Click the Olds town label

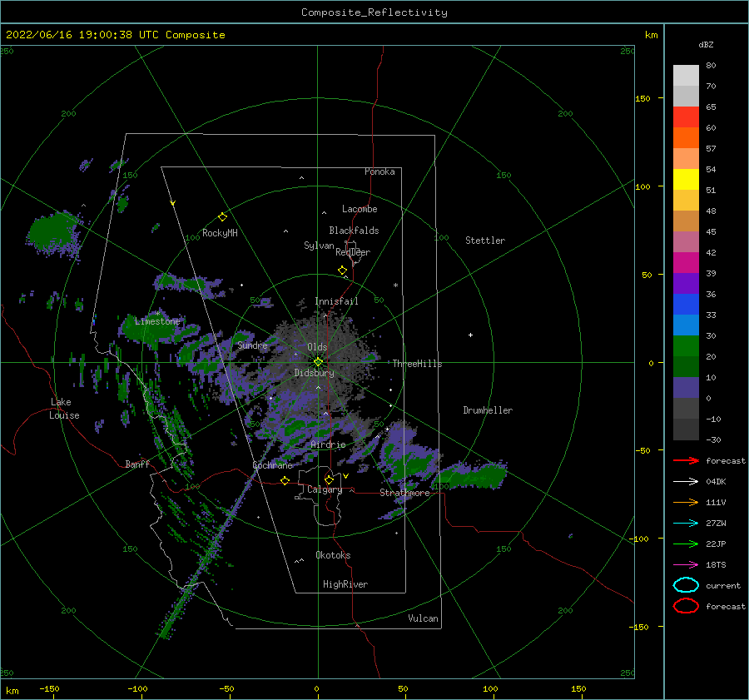(x=317, y=347)
